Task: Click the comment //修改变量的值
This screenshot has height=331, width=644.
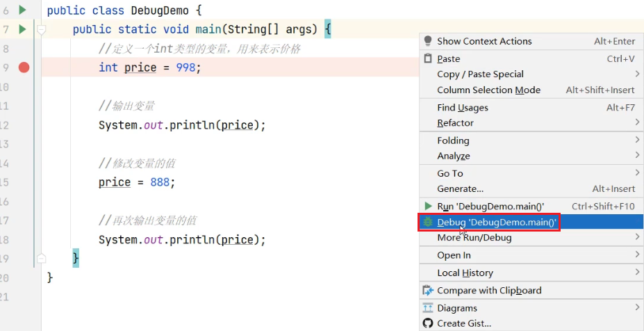Action: (137, 163)
